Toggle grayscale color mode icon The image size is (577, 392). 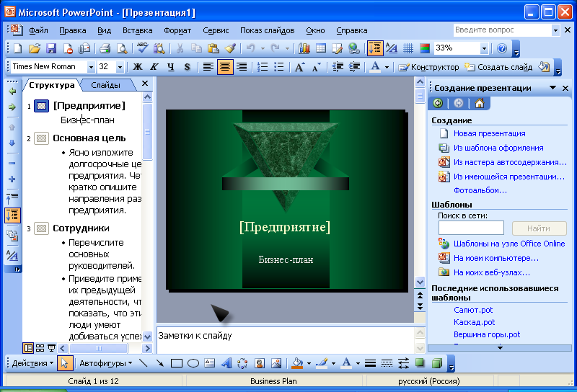pos(425,48)
